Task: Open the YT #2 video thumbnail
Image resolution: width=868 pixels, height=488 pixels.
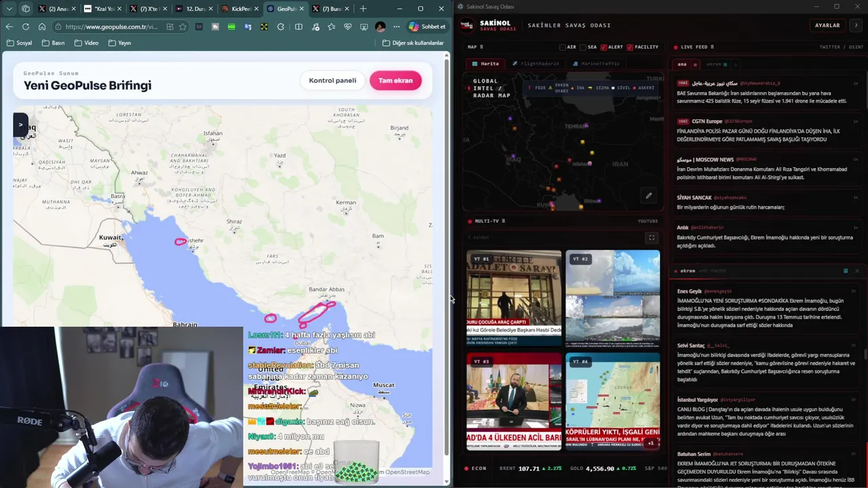Action: [x=612, y=299]
